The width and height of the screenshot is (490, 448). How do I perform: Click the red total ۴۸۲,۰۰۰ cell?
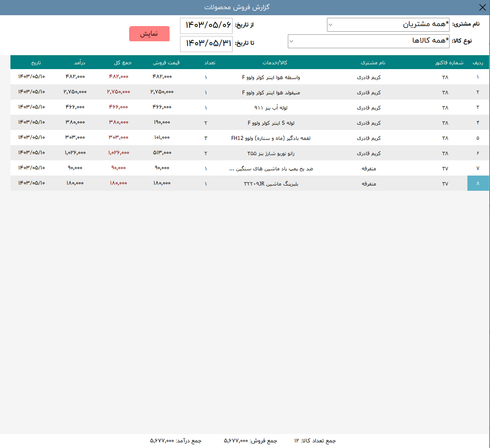pyautogui.click(x=118, y=76)
